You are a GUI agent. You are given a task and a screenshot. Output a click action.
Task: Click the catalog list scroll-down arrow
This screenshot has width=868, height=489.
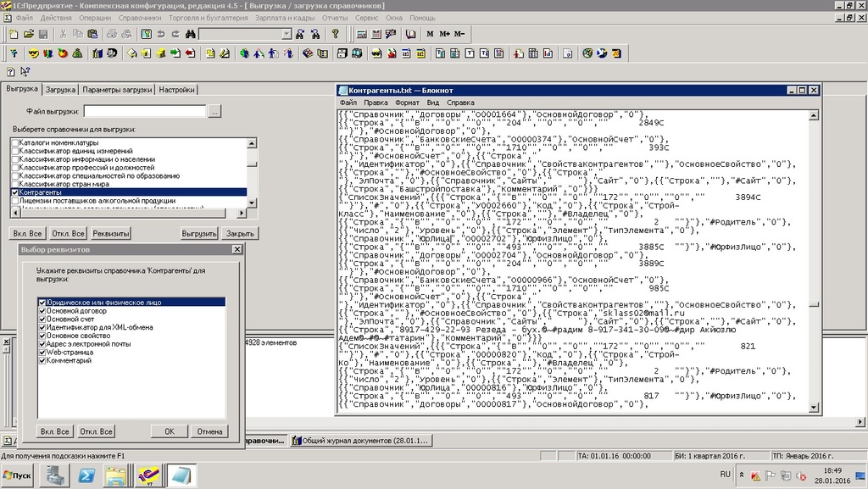tap(252, 203)
